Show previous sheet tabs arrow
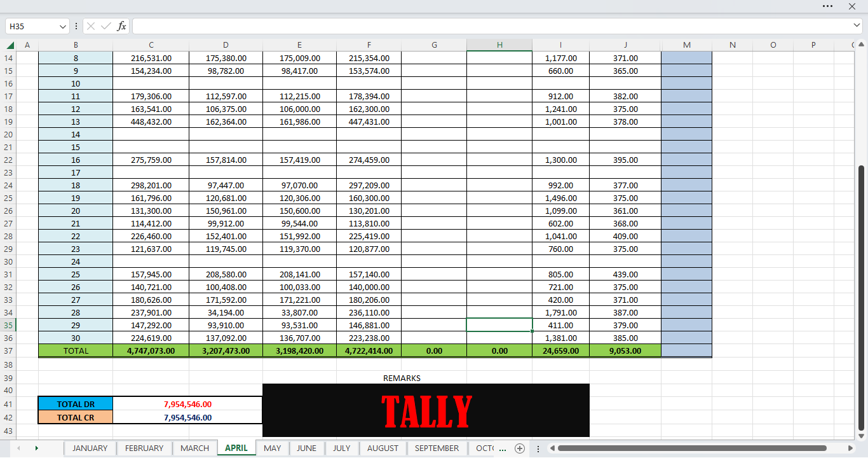Viewport: 868px width, 458px height. pyautogui.click(x=18, y=448)
